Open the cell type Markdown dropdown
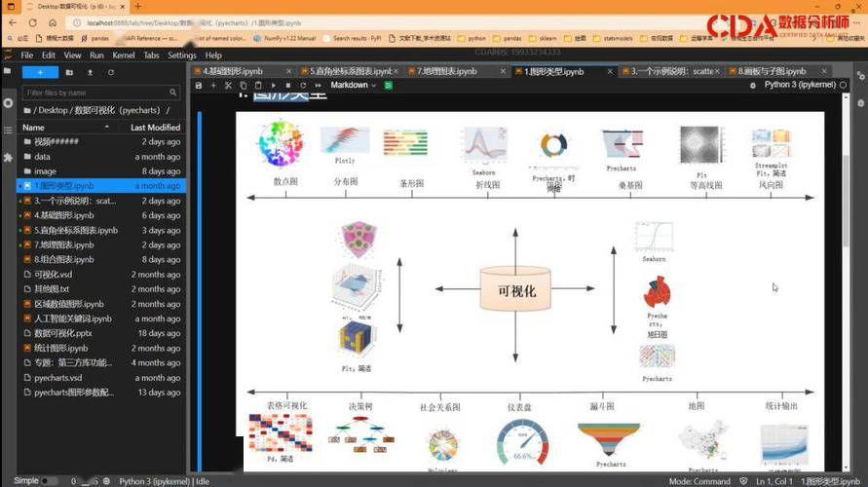The image size is (868, 487). click(354, 86)
